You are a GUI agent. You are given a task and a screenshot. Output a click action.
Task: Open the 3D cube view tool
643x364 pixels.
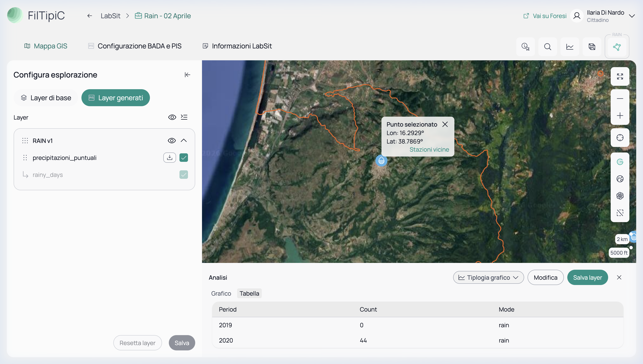point(592,47)
